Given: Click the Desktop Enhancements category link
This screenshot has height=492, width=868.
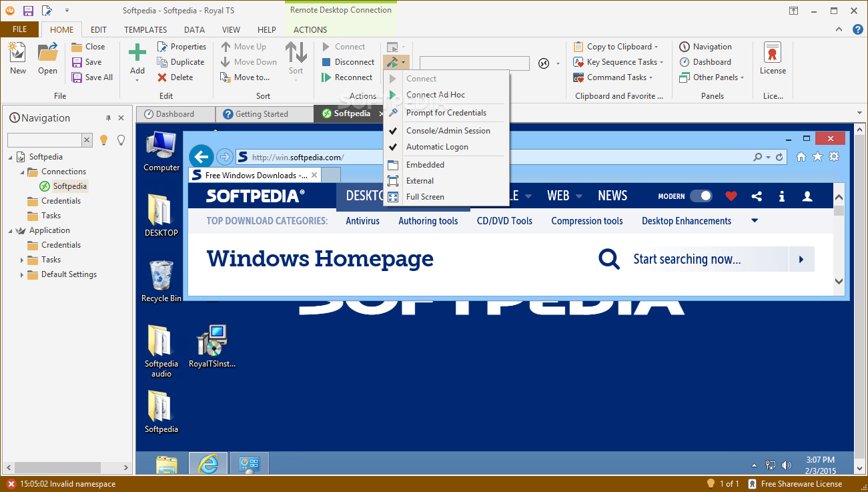Looking at the screenshot, I should [687, 221].
